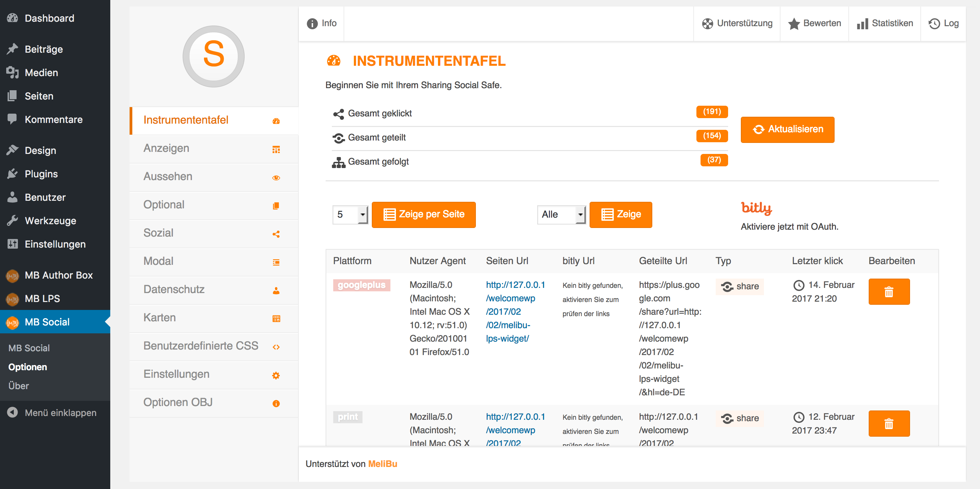Click the Dashboard gauge icon in WP sidebar
This screenshot has width=980, height=489.
pos(12,18)
